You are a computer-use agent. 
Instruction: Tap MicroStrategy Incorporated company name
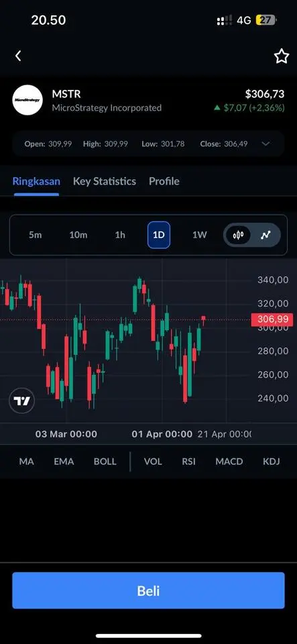click(107, 108)
